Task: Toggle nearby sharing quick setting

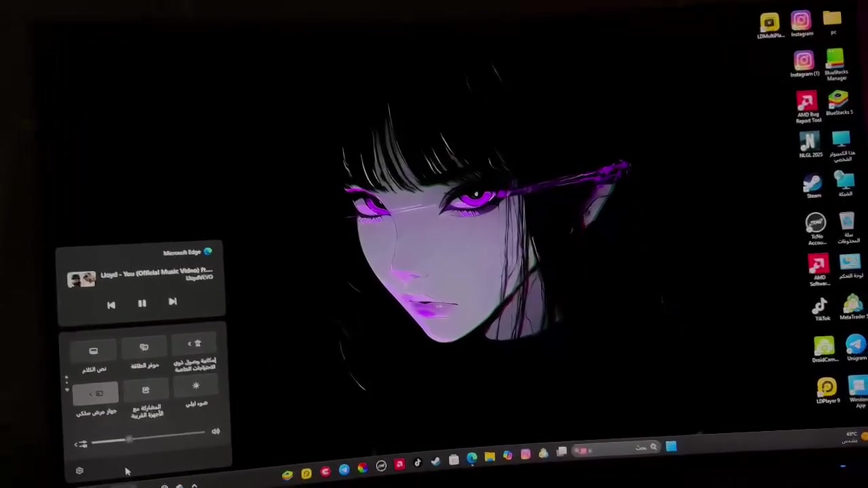Action: (x=146, y=391)
